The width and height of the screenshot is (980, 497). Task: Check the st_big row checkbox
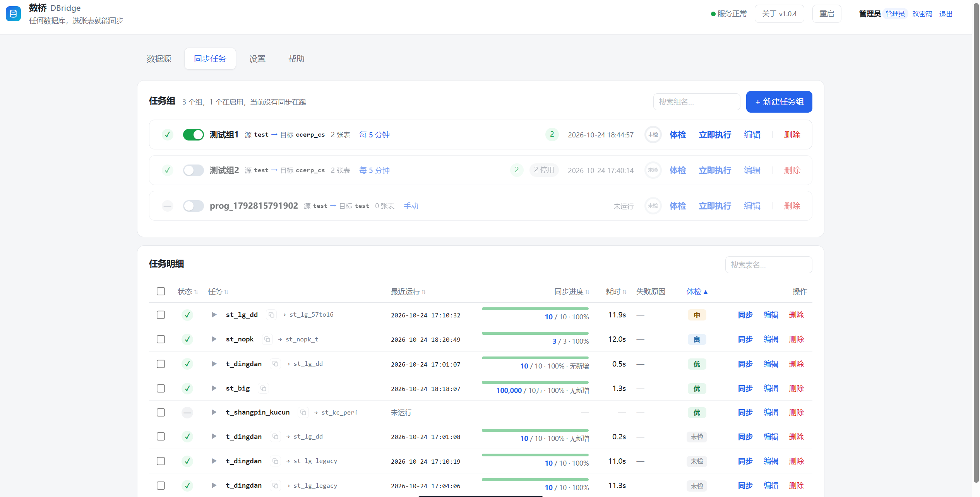tap(161, 388)
